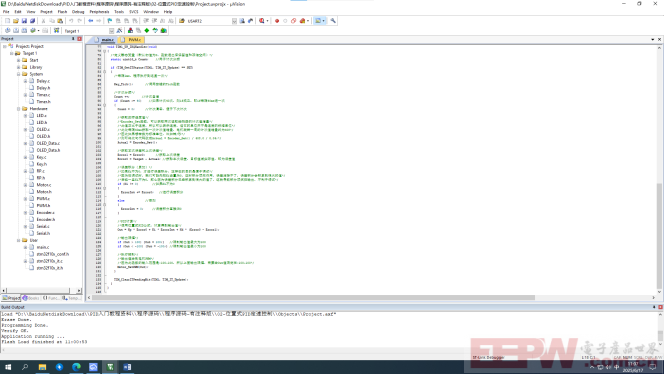The image size is (664, 374).
Task: Open the editor tab list dropdown arrow
Action: pyautogui.click(x=653, y=39)
